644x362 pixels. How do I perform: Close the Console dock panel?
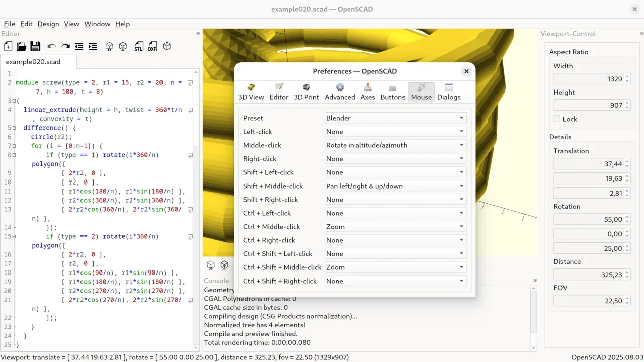click(x=534, y=281)
